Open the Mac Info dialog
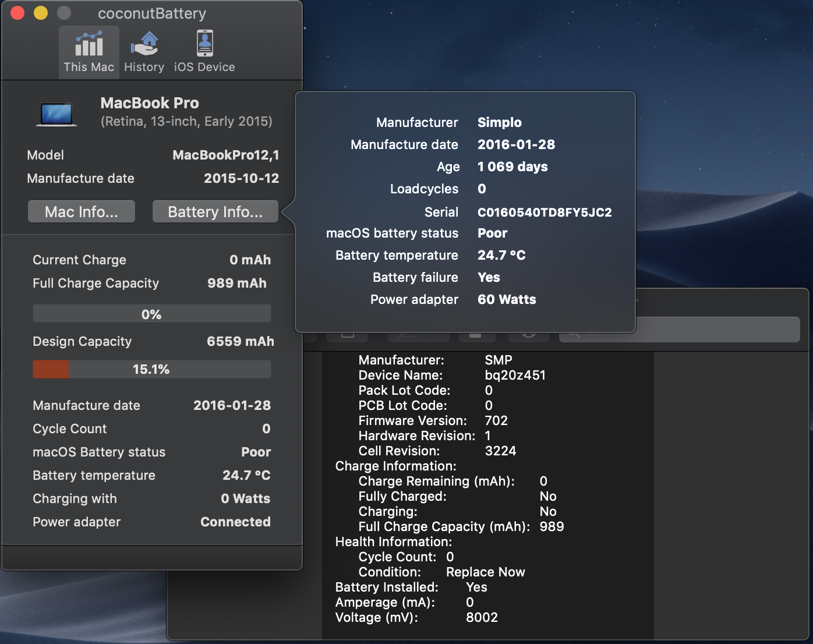The image size is (813, 644). click(81, 211)
